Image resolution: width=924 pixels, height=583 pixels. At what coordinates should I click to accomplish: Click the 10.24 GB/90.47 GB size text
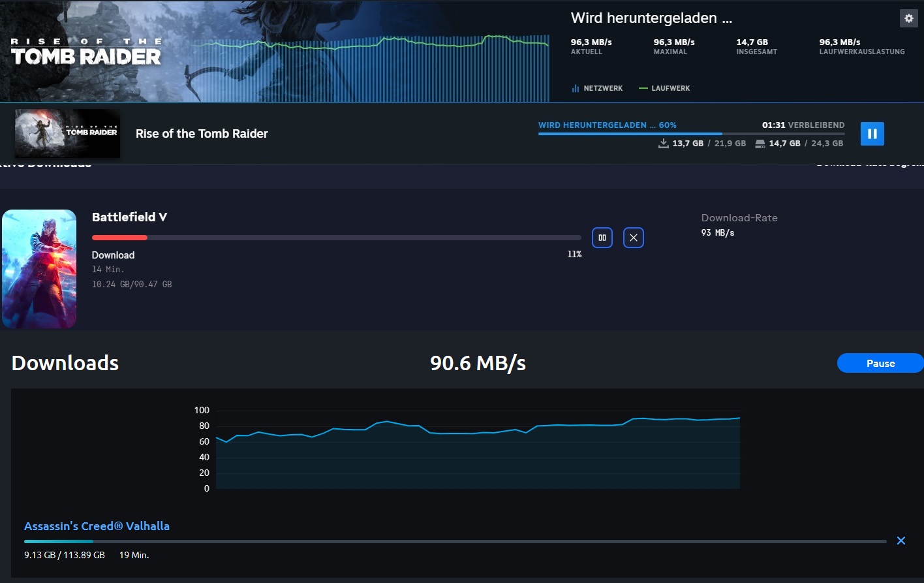132,284
